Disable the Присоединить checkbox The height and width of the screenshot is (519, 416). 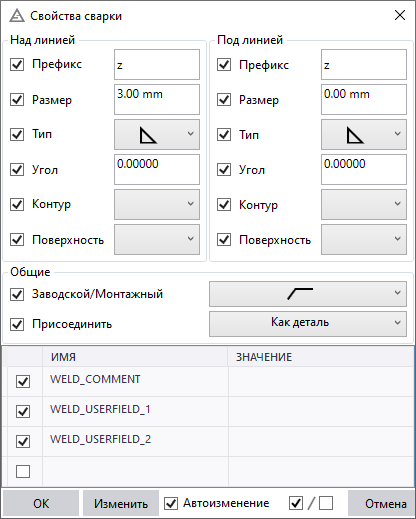[x=17, y=324]
